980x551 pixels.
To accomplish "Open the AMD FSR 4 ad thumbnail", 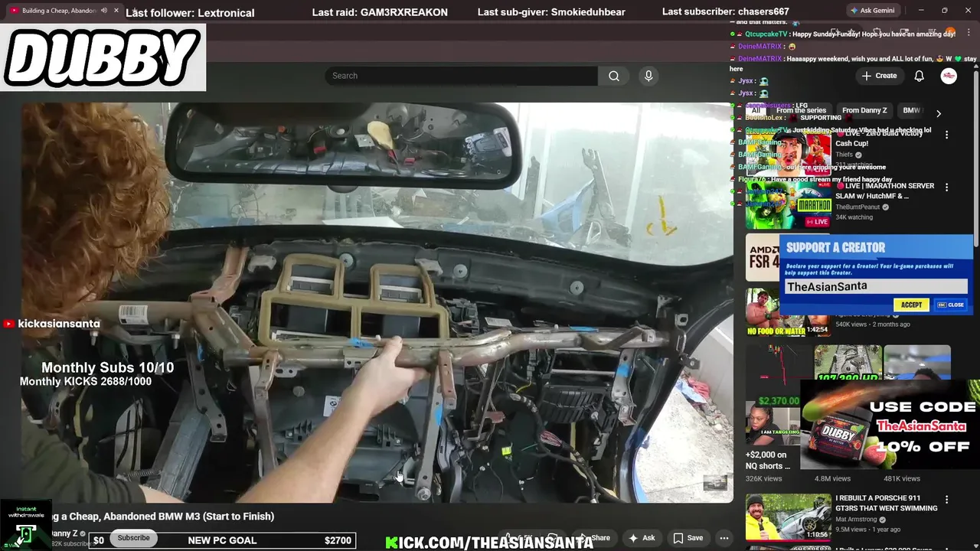I will (x=763, y=257).
